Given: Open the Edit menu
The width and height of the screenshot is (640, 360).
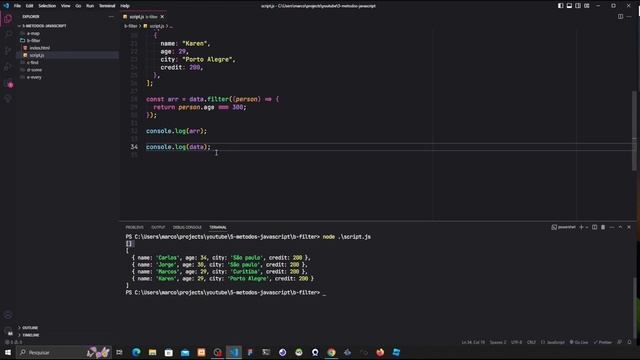Looking at the screenshot, I should pos(29,6).
